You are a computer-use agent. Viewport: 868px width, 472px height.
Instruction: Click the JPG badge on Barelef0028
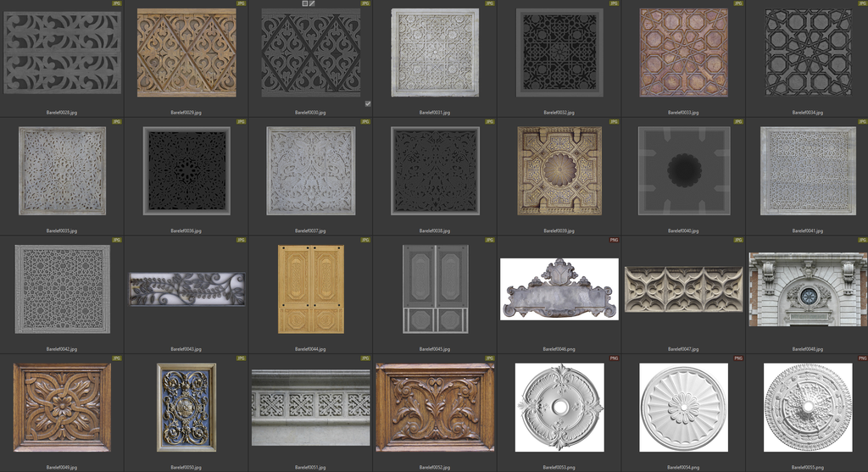[117, 3]
